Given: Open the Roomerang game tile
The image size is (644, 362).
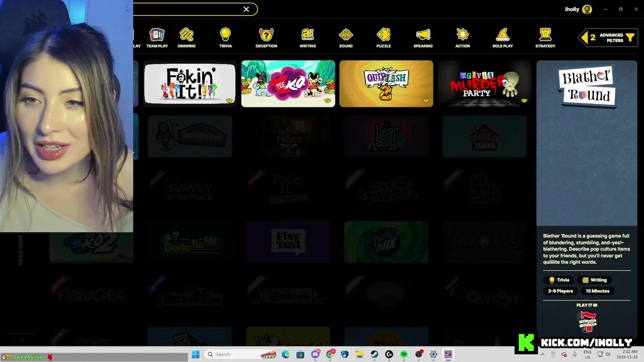Looking at the screenshot, I should point(190,295).
